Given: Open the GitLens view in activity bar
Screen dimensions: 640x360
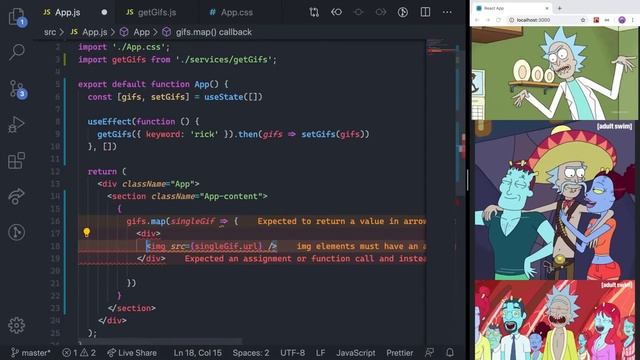Looking at the screenshot, I should pyautogui.click(x=17, y=232).
